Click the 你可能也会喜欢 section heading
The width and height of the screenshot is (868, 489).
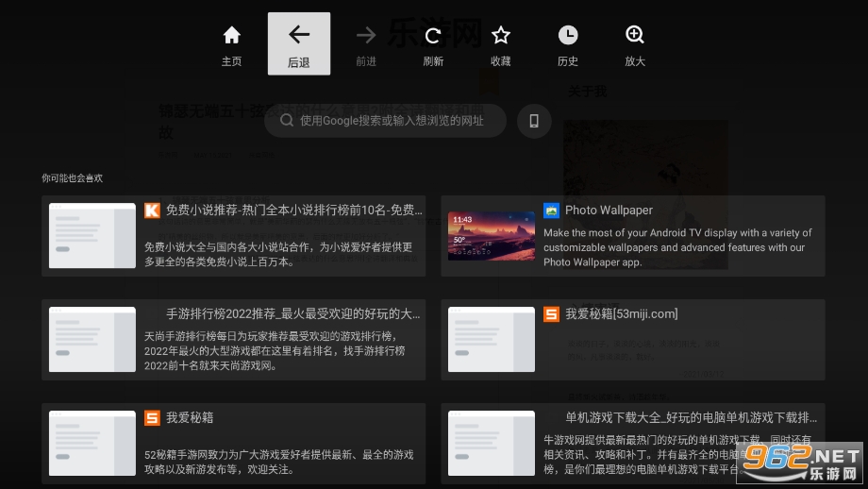[x=73, y=177]
